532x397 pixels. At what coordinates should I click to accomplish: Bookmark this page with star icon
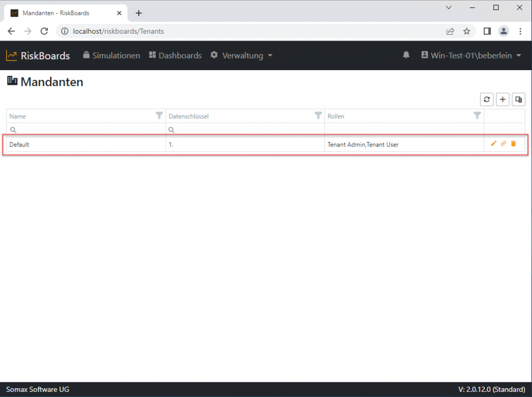467,31
